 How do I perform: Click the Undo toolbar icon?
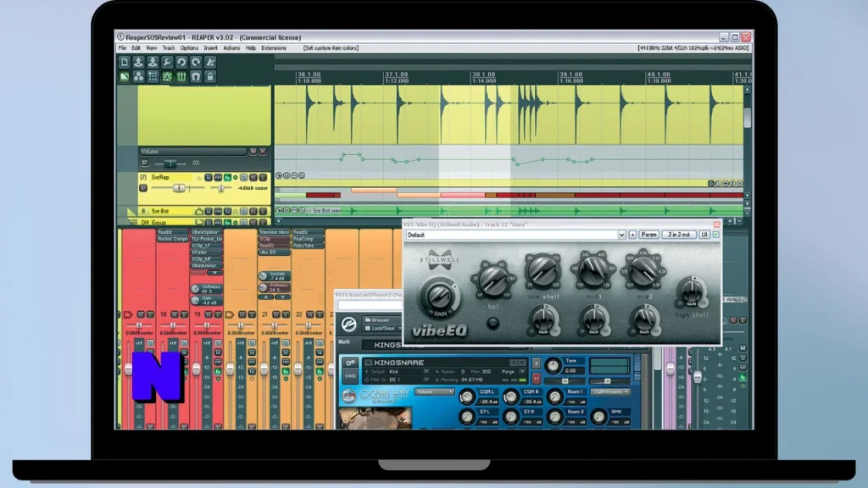pyautogui.click(x=181, y=63)
